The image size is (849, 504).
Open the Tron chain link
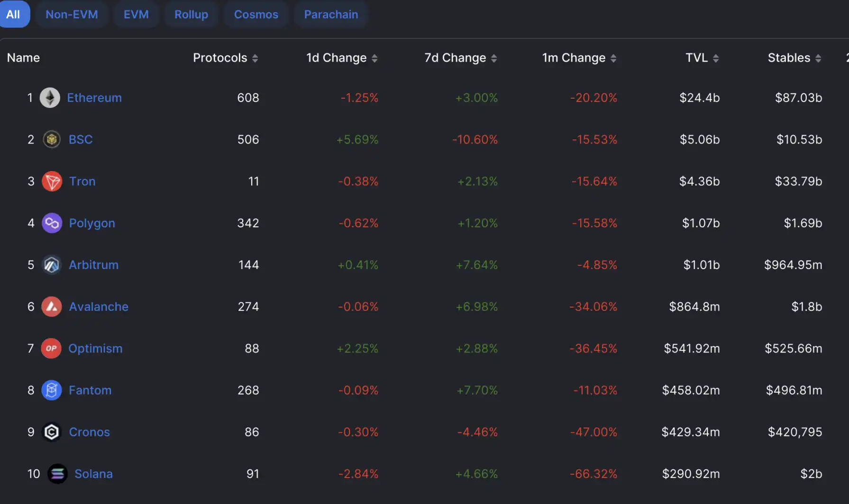(82, 181)
